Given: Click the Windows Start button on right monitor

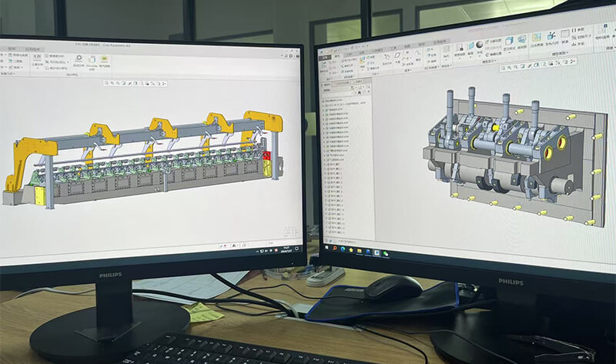Looking at the screenshot, I should tap(327, 246).
